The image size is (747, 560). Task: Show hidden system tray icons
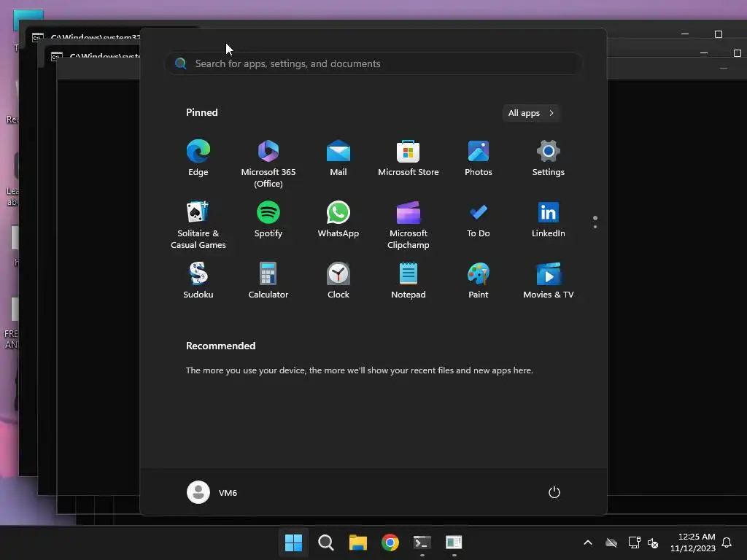tap(588, 542)
